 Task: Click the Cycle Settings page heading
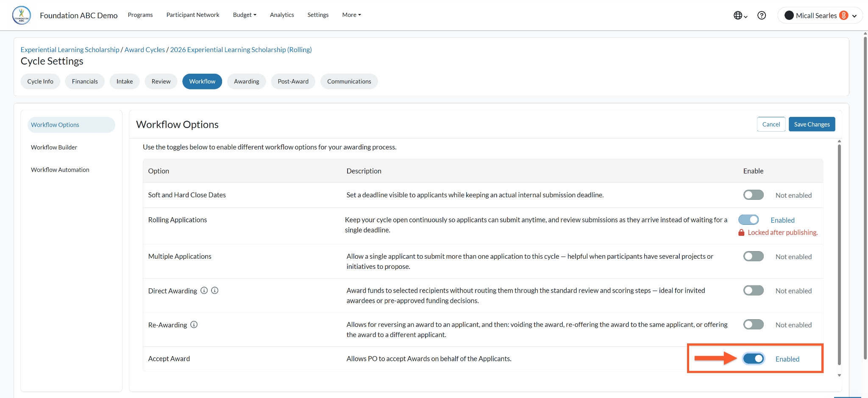pos(52,61)
